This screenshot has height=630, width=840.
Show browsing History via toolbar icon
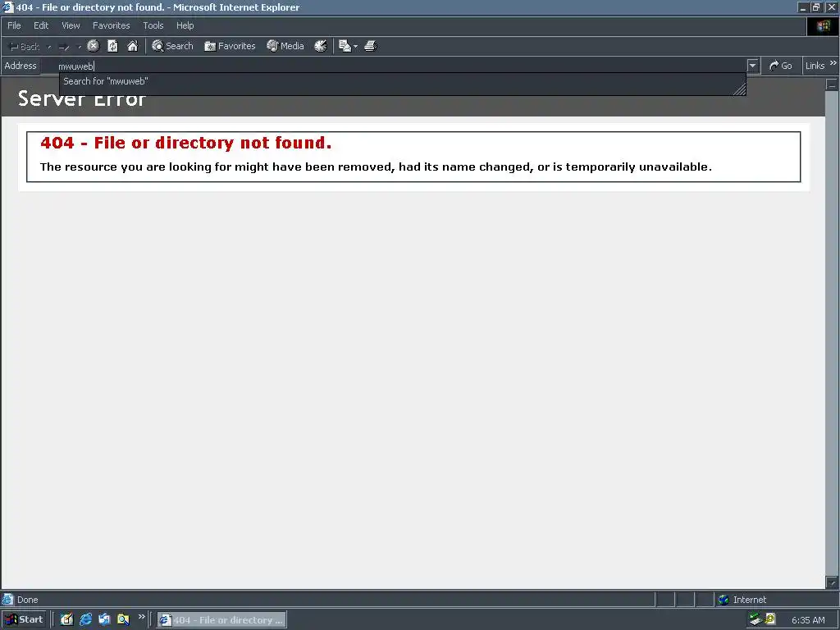[321, 46]
